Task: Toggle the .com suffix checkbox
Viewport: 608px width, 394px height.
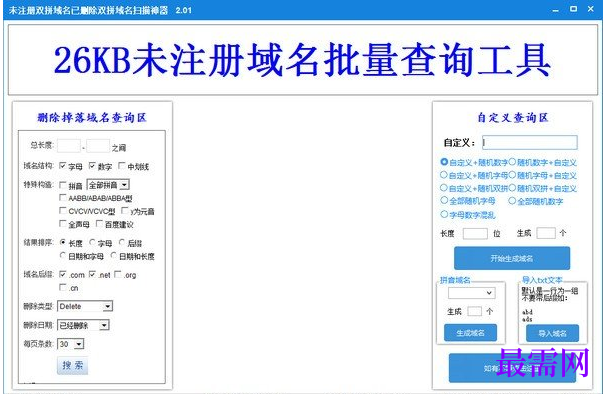Action: click(62, 274)
